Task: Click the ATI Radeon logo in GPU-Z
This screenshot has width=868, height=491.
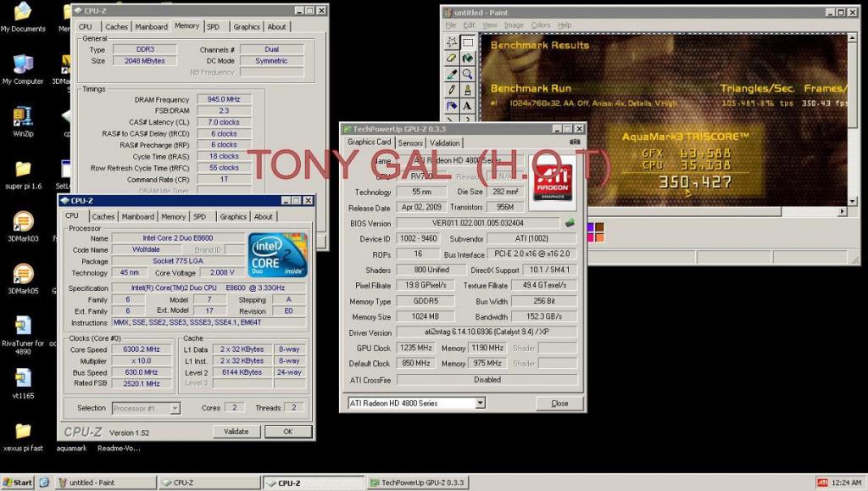Action: [553, 183]
